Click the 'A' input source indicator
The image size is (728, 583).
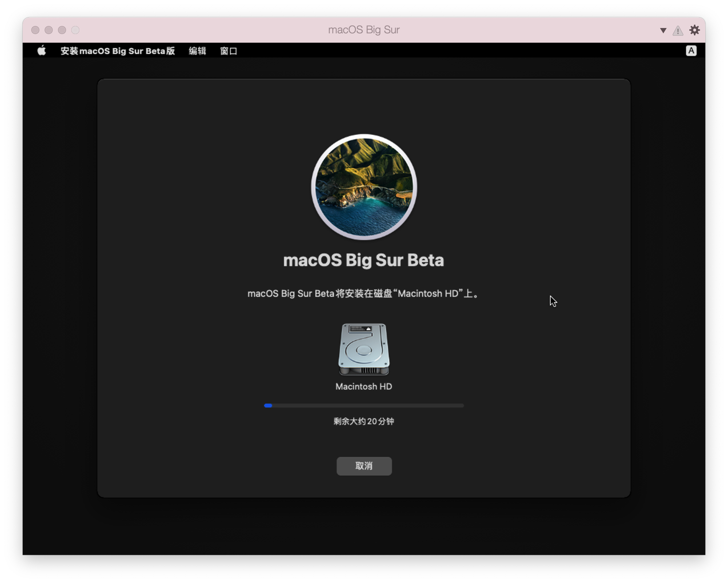(691, 51)
